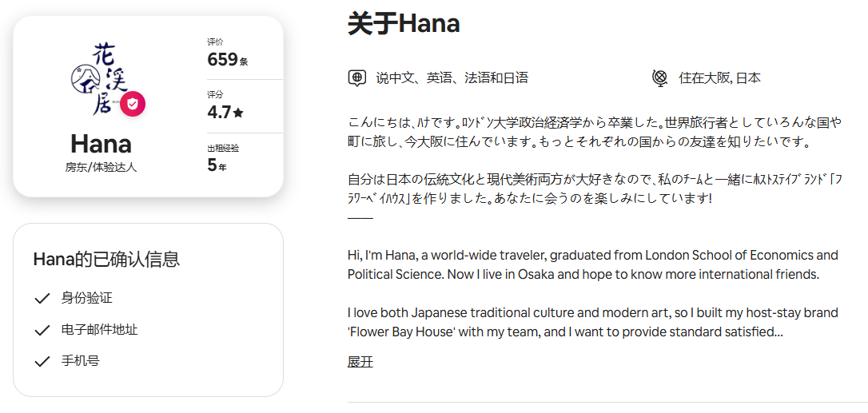Viewport: 868px width, 413px height.
Task: Click the checkmark beside 手机号
Action: [42, 362]
